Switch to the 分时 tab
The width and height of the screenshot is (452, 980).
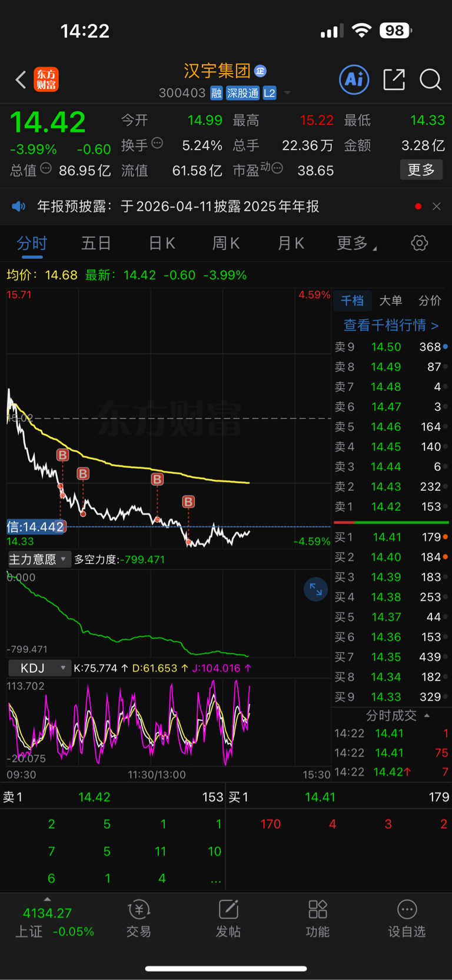click(32, 243)
